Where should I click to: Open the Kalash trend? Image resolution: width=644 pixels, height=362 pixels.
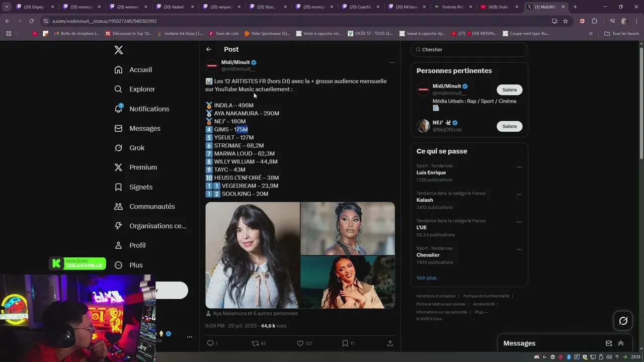(x=425, y=200)
